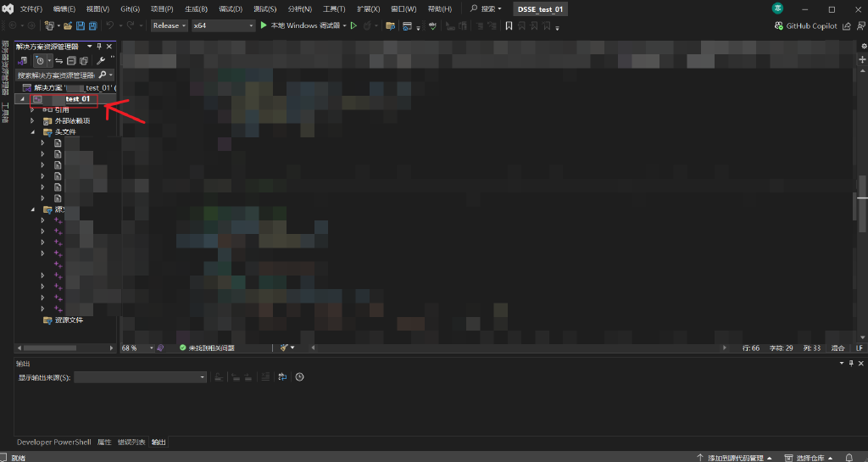Toggle auto-hide pin on Solution Explorer

(x=99, y=47)
